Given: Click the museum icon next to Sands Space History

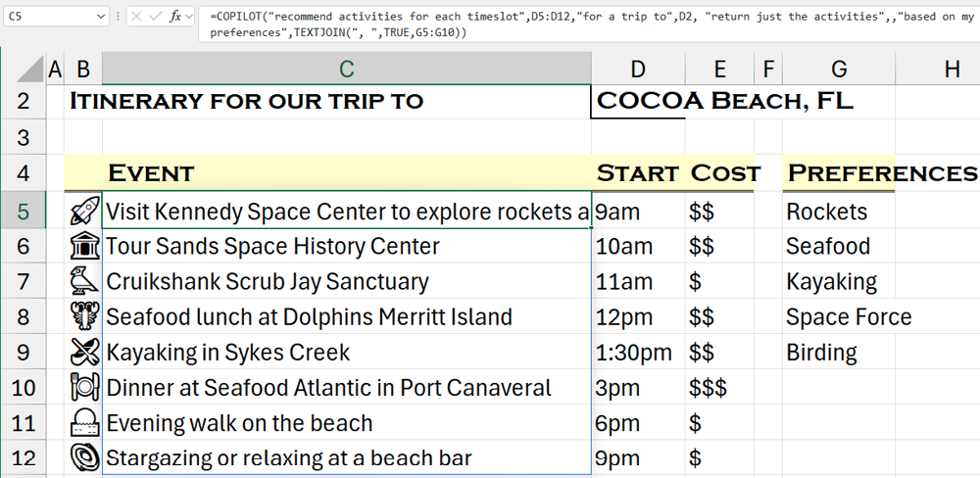Looking at the screenshot, I should (x=85, y=247).
